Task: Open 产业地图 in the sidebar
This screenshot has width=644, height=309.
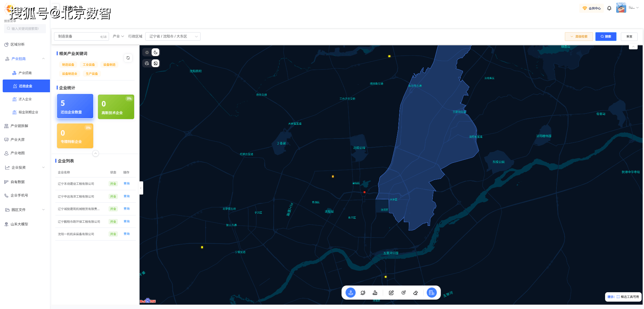Action: [18, 153]
